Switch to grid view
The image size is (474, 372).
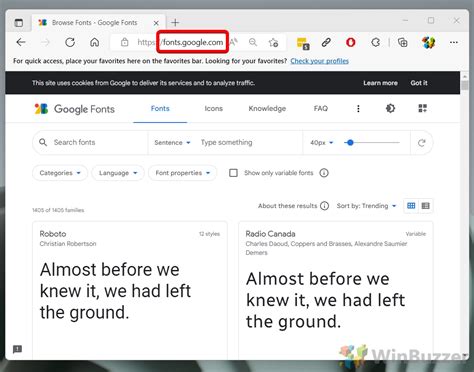pos(411,206)
